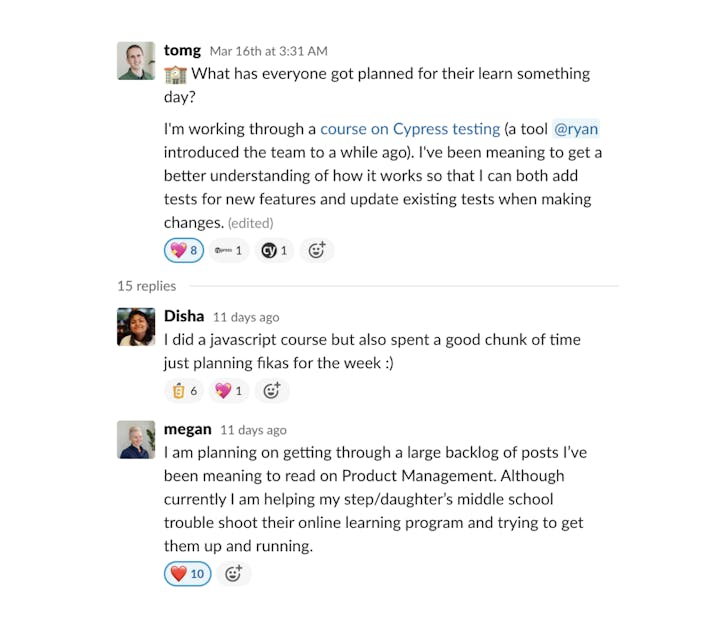
Task: Toggle the black 'cy' reaction on tomg's message
Action: 274,251
